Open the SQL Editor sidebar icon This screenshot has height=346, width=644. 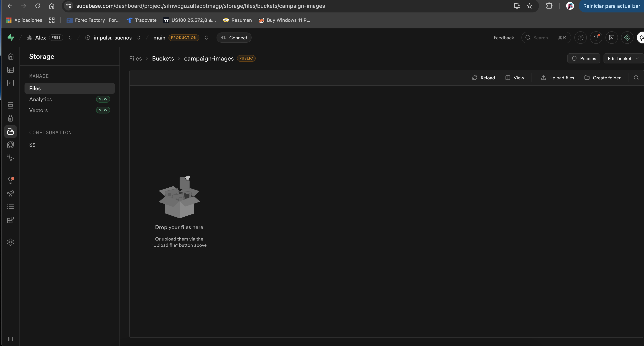coord(11,83)
